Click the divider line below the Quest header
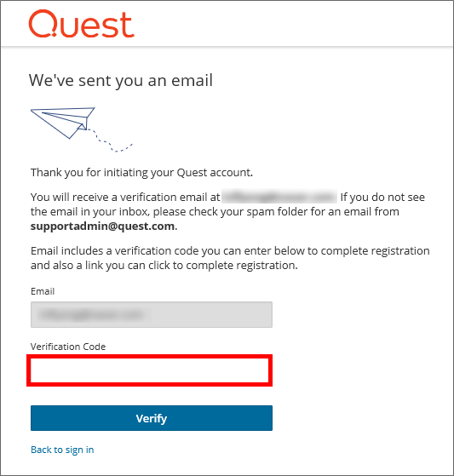This screenshot has width=454, height=476. [x=227, y=47]
